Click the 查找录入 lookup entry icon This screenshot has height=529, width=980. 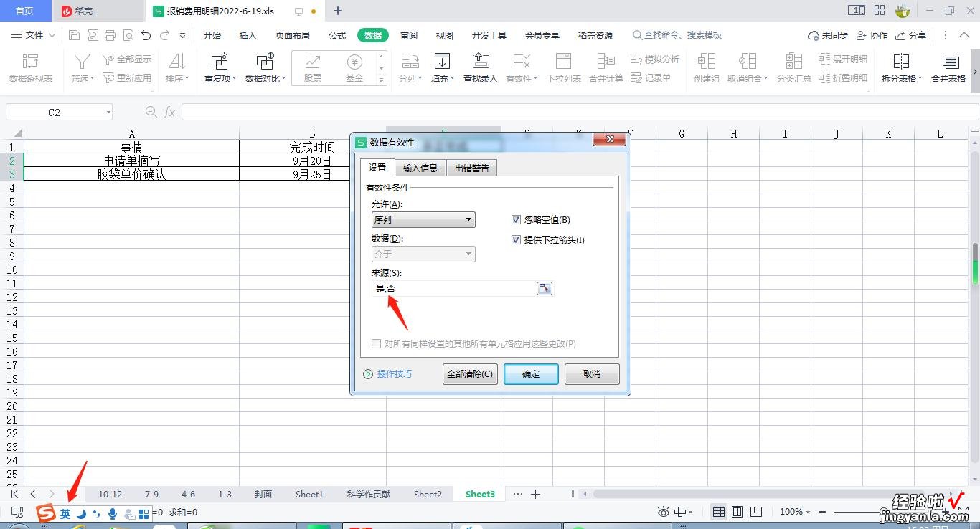pos(480,62)
